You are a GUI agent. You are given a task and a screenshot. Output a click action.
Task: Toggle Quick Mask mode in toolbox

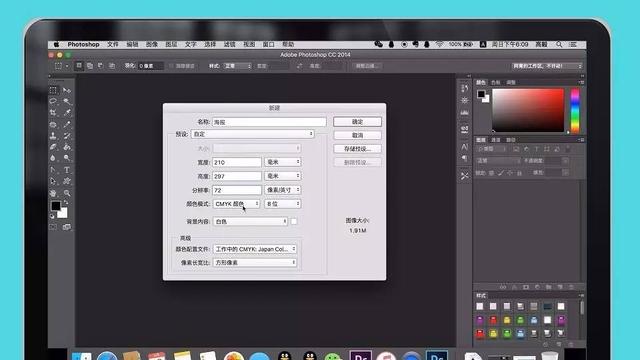click(x=53, y=227)
